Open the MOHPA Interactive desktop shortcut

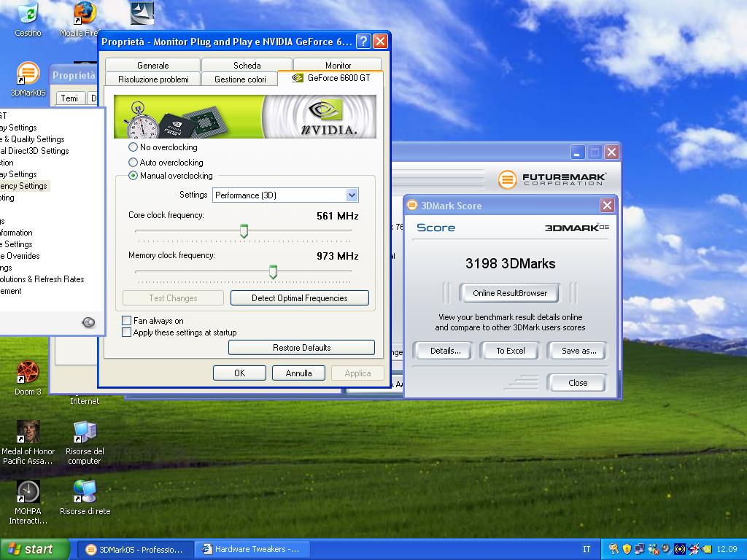click(x=28, y=502)
